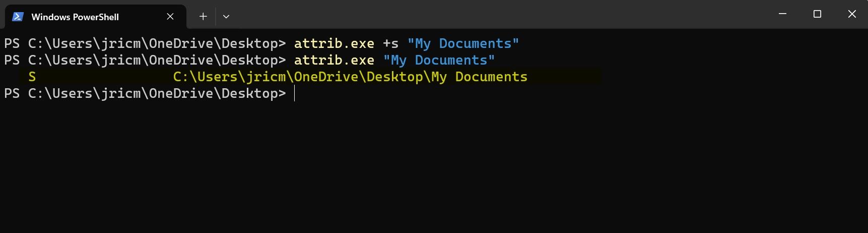Minimize the terminal window

[x=782, y=14]
